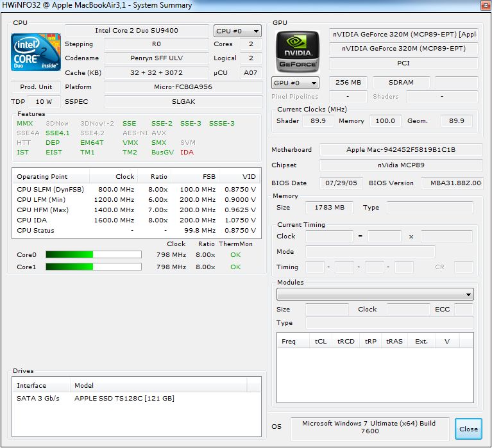Screen dimensions: 492x448
Task: Click the Codename field Penryn SFF ULV
Action: 157,58
